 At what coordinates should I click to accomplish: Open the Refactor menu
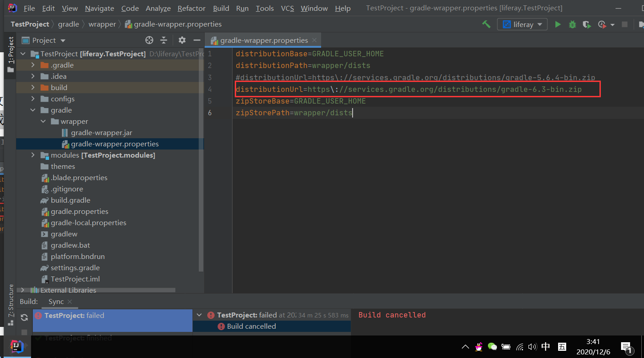point(192,8)
